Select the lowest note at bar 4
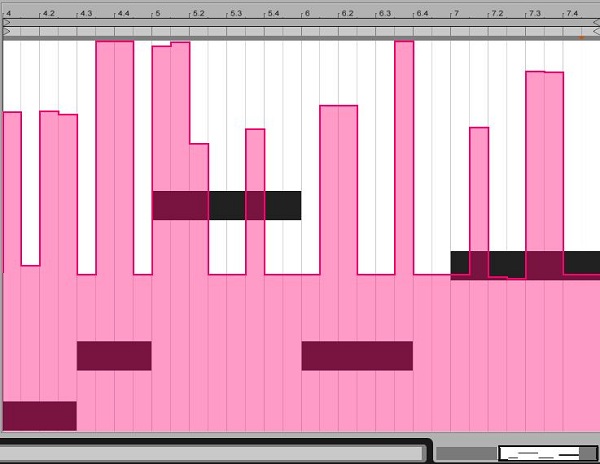This screenshot has height=464, width=600. (40, 415)
